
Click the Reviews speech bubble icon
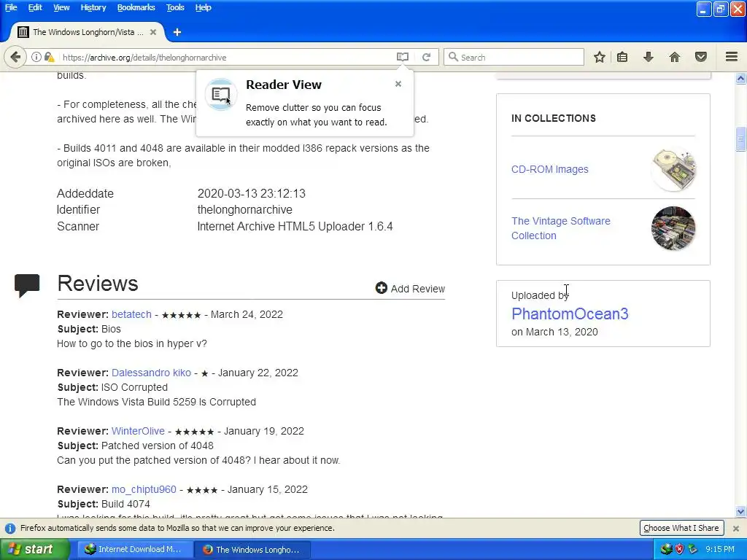click(x=27, y=286)
